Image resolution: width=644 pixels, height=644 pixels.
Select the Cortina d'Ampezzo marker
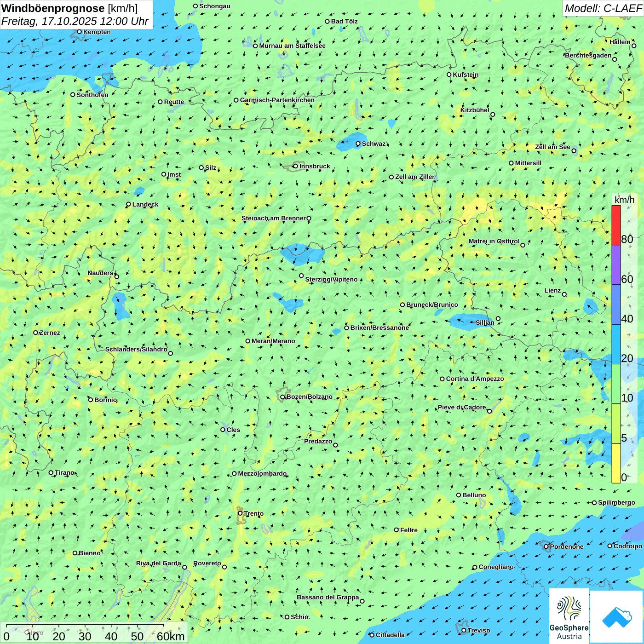[442, 379]
